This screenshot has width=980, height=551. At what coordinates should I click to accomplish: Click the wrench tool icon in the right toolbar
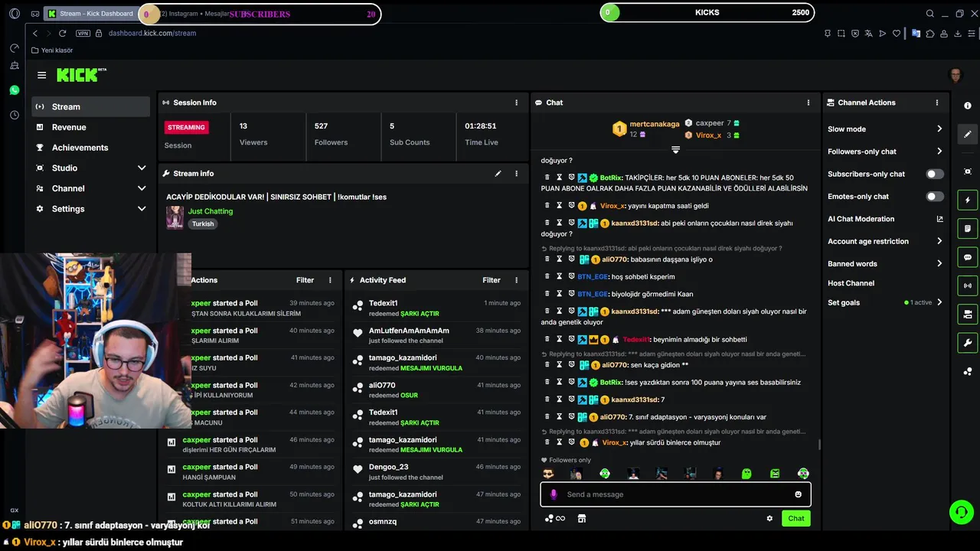[x=968, y=343]
